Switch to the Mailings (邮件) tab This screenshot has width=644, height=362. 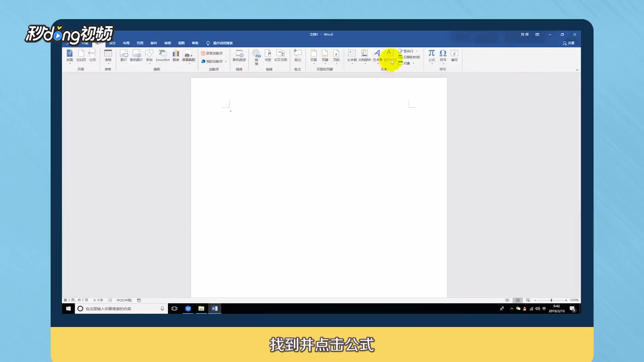pos(154,43)
